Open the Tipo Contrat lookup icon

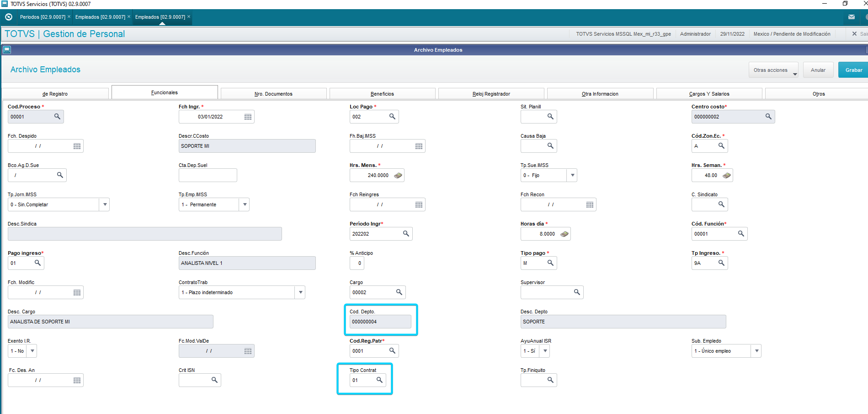pyautogui.click(x=379, y=380)
